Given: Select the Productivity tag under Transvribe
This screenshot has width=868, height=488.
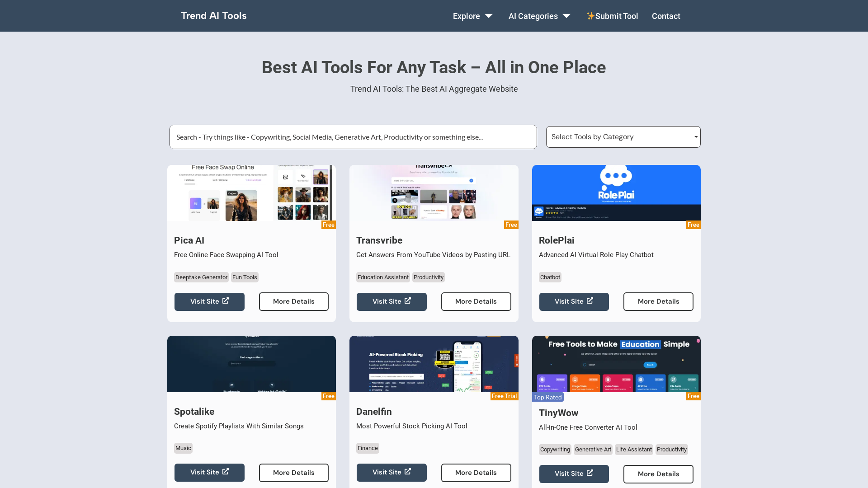Looking at the screenshot, I should 429,277.
